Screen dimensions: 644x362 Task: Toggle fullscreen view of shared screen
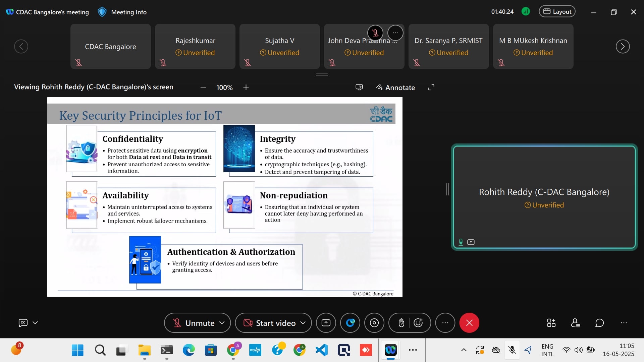pyautogui.click(x=431, y=87)
